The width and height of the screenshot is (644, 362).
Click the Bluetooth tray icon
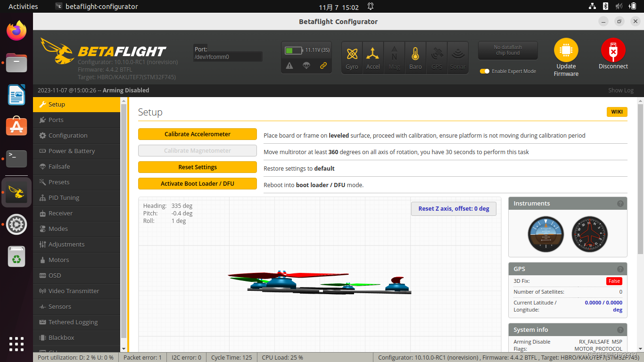point(606,7)
